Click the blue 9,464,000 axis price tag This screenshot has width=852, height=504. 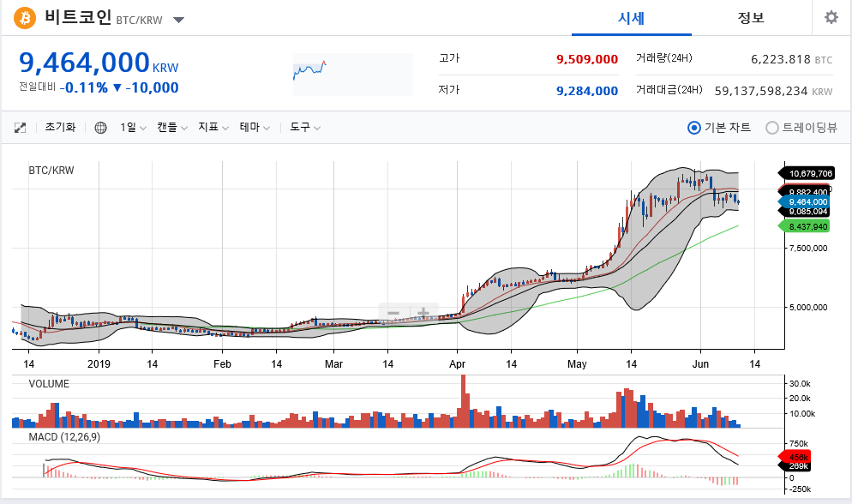click(805, 202)
